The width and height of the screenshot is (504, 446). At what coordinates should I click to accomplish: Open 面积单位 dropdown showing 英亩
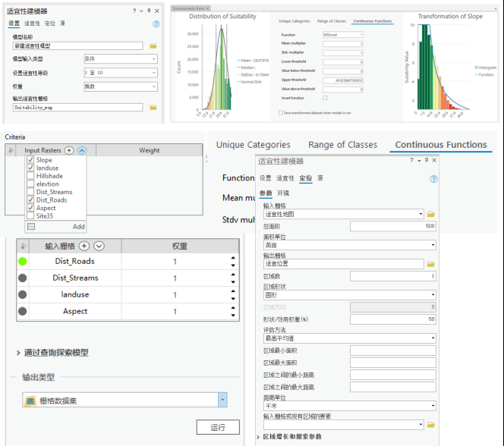[349, 245]
